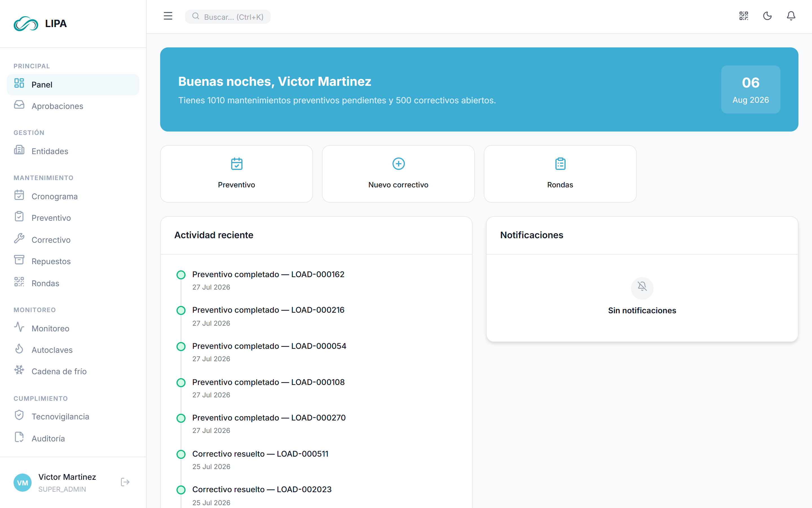Click the clipboard-list icon on Rondas card

(560, 164)
